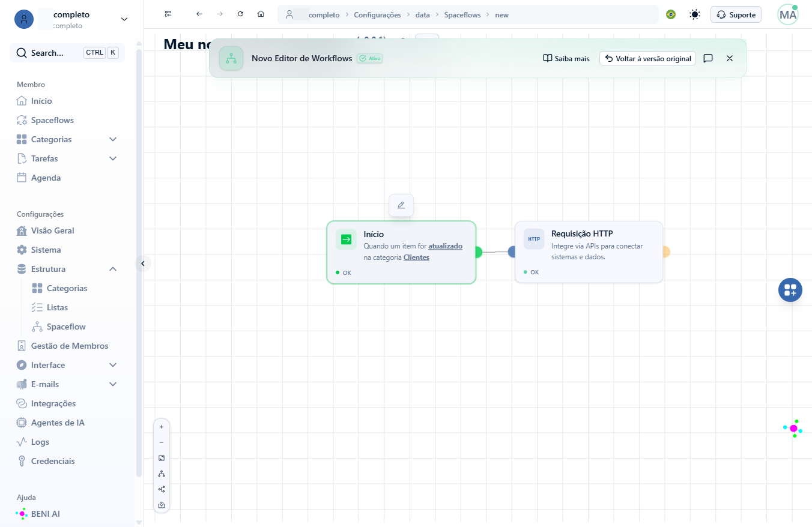Go forward with the right arrow

pyautogui.click(x=220, y=14)
